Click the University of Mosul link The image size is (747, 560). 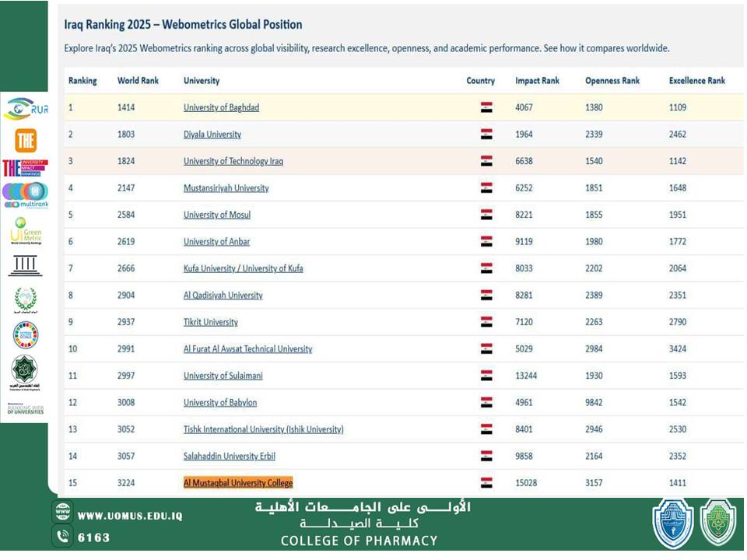tap(217, 215)
